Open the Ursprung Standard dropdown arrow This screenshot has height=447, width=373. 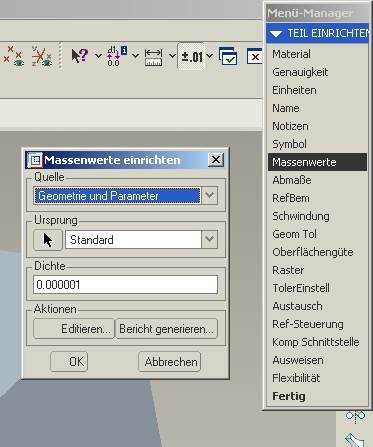[x=209, y=239]
